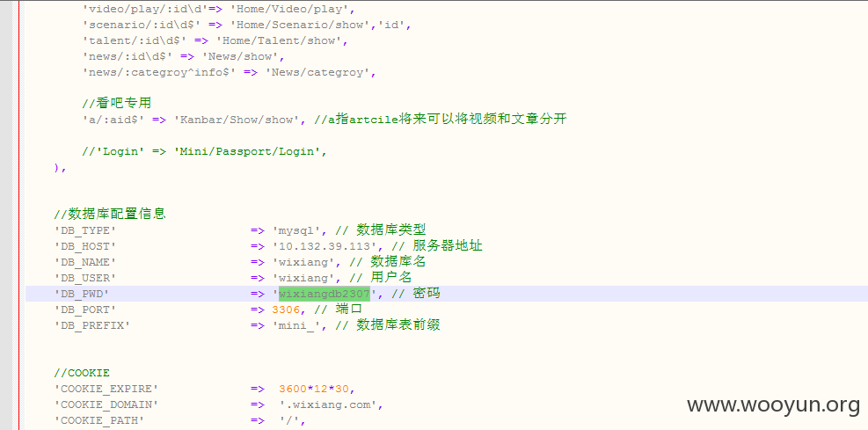Click the 'COOKIE_DOMAIN' key

(106, 405)
